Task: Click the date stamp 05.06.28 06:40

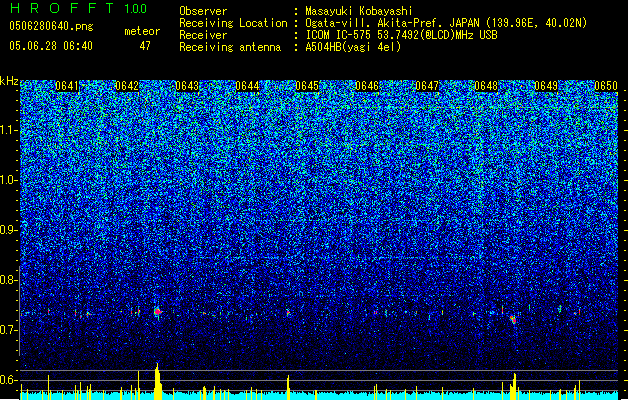Action: (51, 46)
